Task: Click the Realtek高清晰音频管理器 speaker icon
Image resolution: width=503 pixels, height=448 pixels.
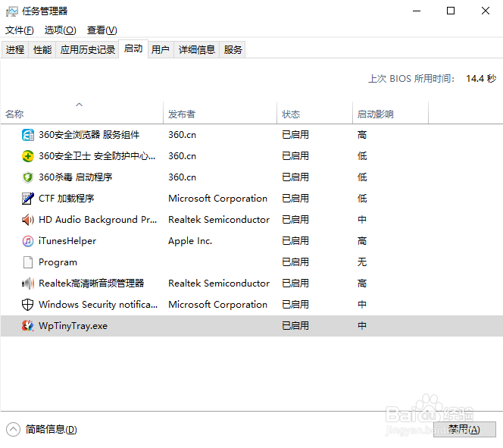Action: (28, 284)
